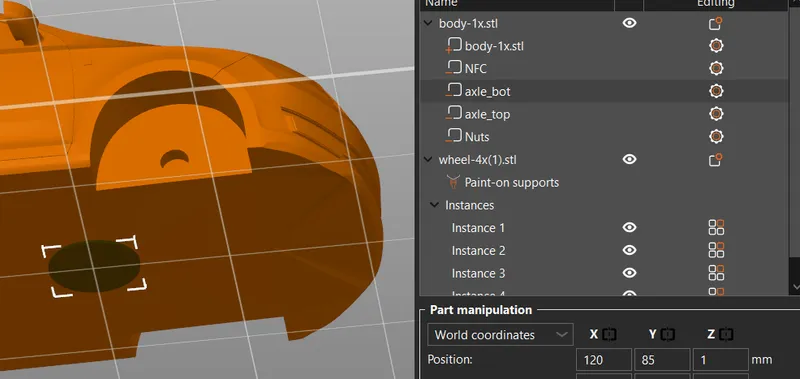Open settings gear for body-1x.stl part
This screenshot has height=379, width=800.
pos(716,46)
